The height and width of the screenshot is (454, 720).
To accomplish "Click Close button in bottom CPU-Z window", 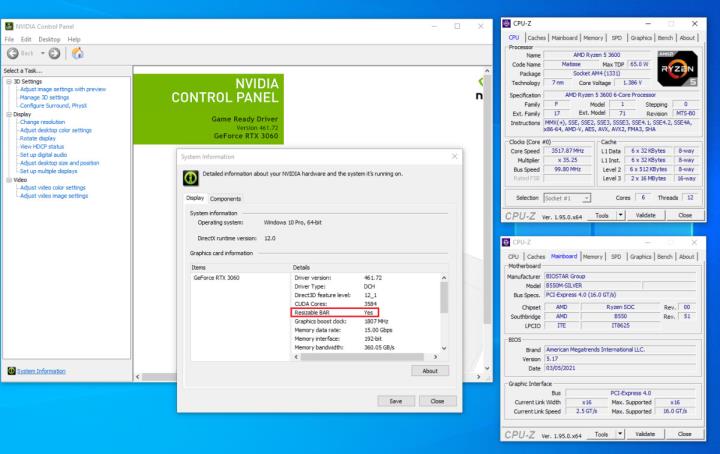I will (x=684, y=434).
